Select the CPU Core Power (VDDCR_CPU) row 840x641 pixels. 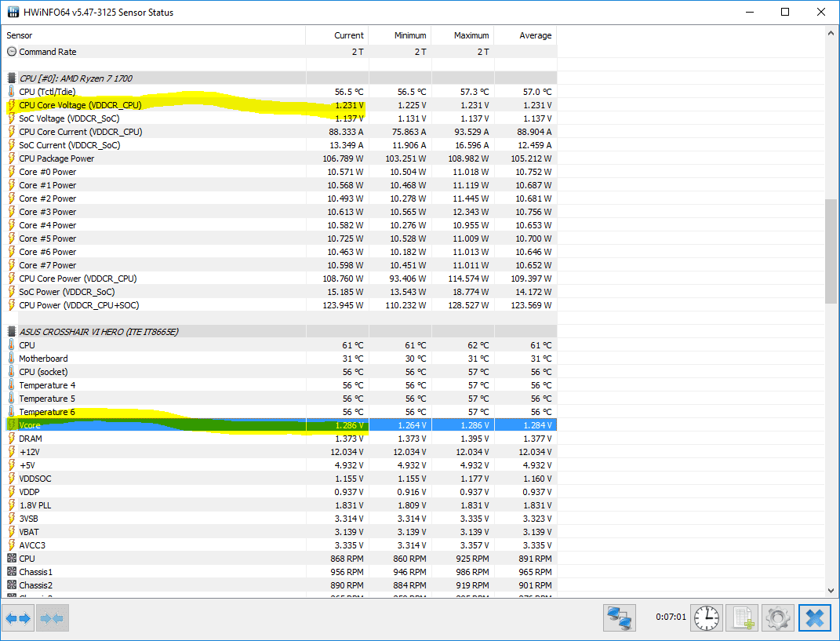(x=281, y=279)
